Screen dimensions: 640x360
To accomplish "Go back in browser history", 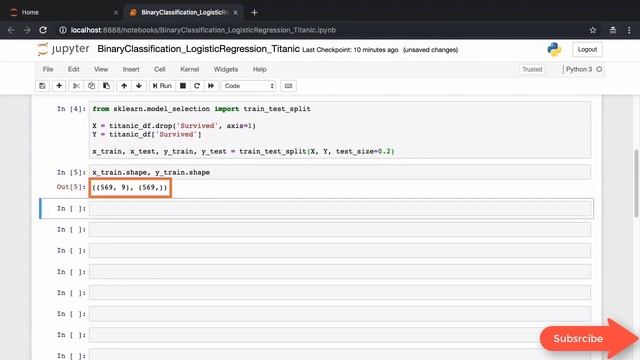I will 11,30.
